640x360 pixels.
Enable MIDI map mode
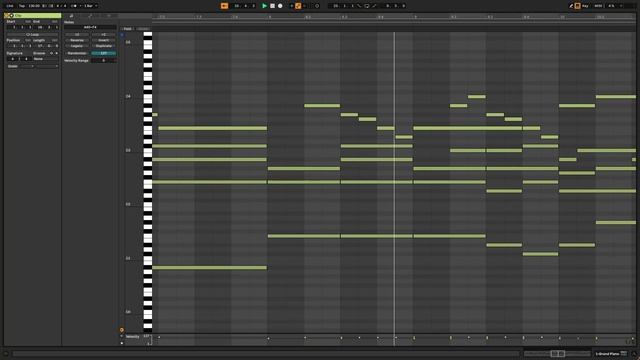[x=598, y=6]
